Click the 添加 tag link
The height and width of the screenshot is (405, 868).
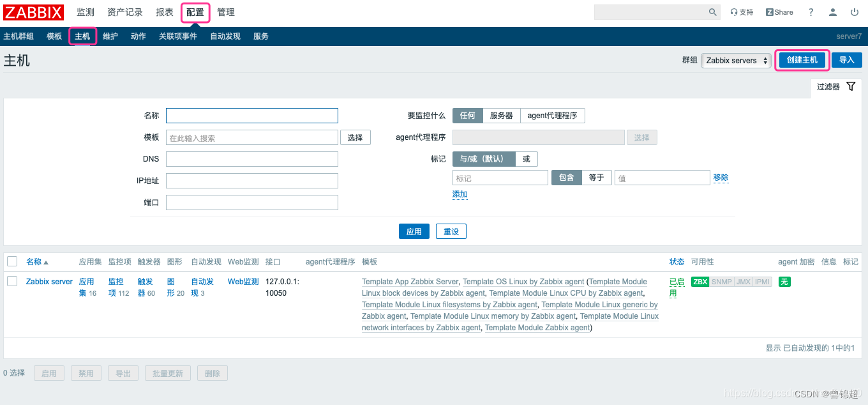(x=460, y=194)
